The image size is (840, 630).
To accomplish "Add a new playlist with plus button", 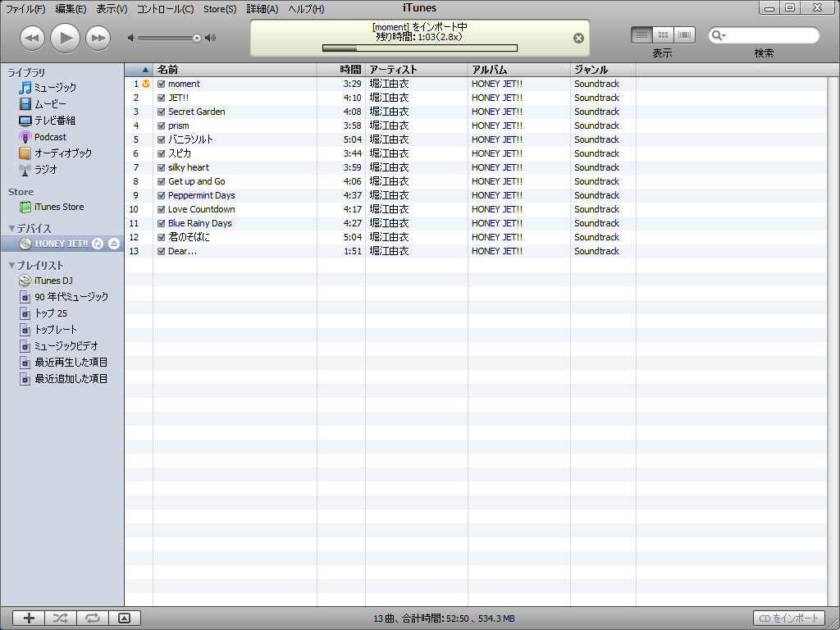I will (x=29, y=619).
